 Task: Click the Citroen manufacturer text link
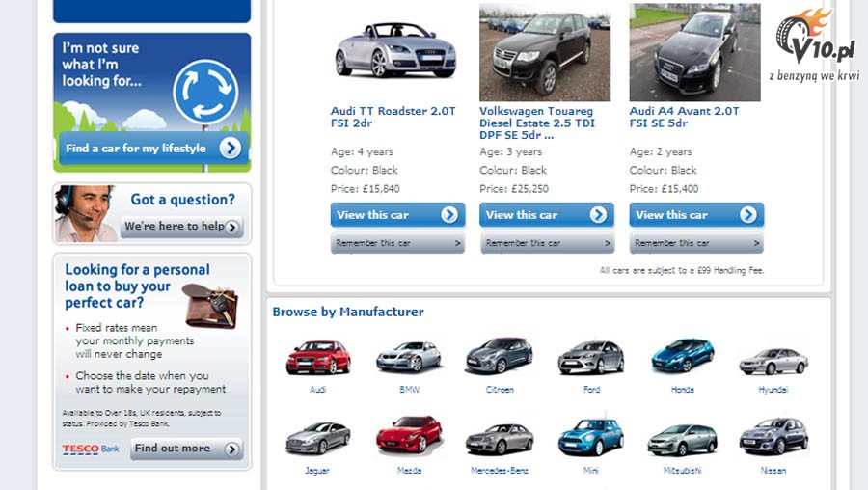click(500, 390)
